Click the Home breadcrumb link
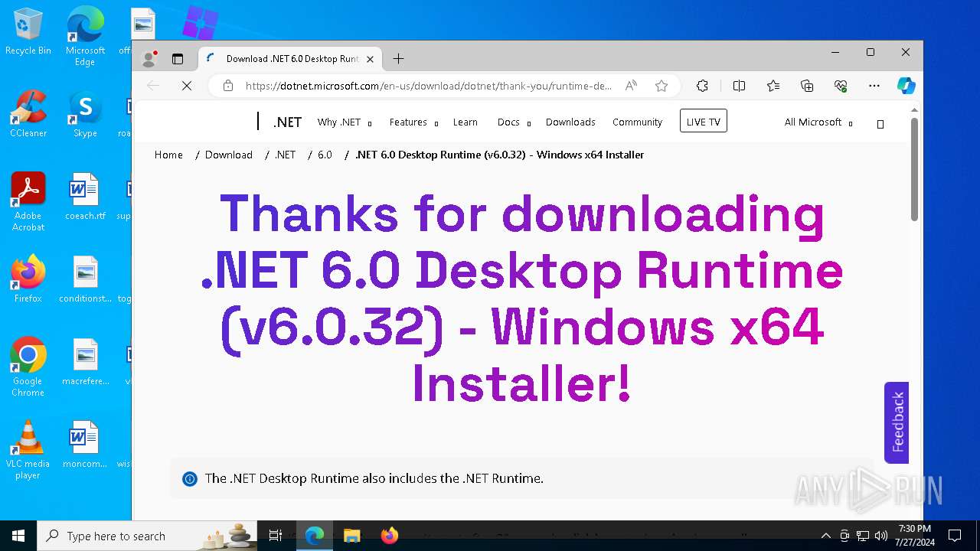The image size is (980, 551). coord(168,155)
